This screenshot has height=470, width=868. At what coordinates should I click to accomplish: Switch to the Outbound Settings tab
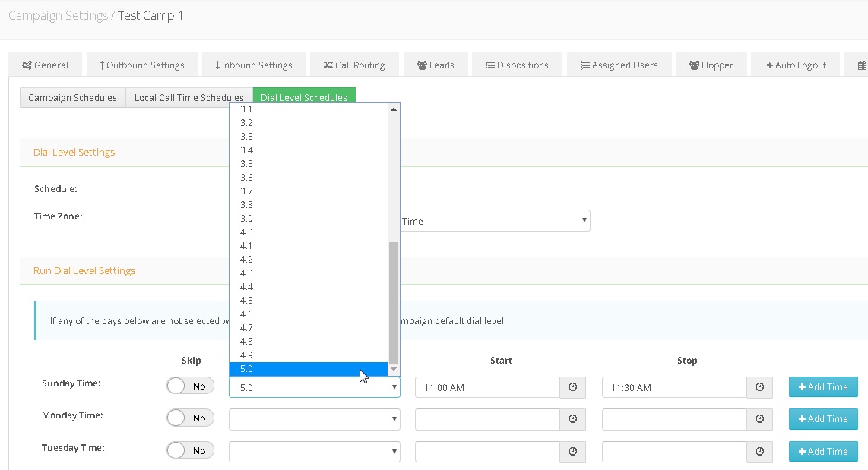[x=142, y=65]
